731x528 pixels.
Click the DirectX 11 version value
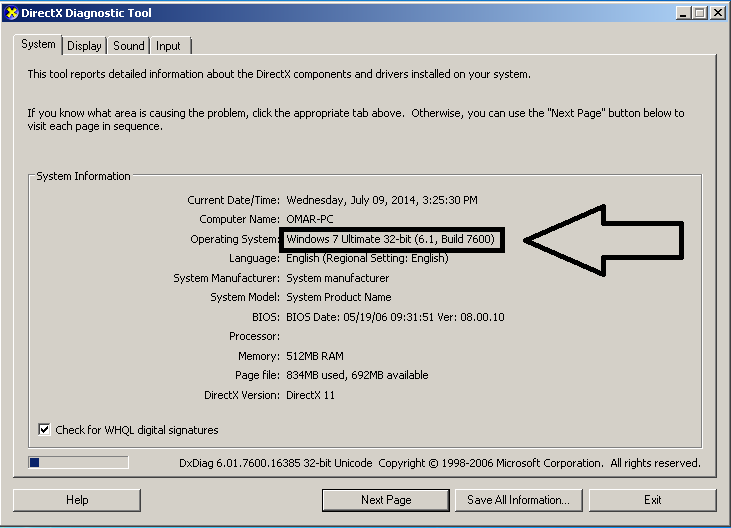pos(310,395)
